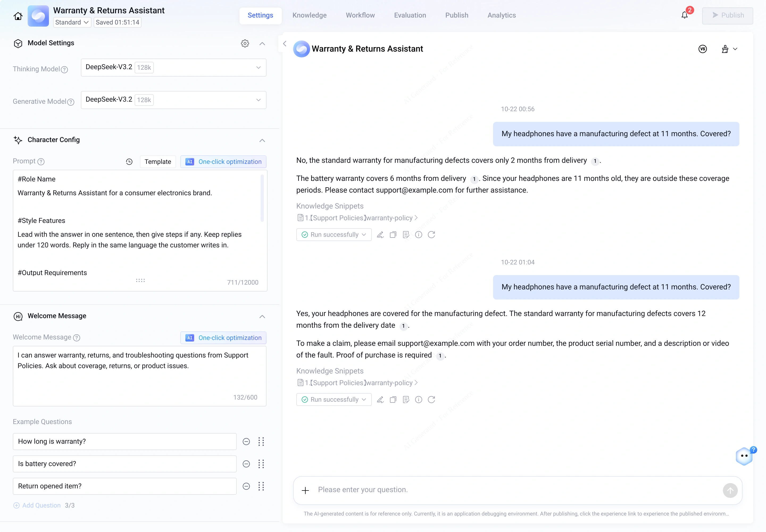Click the drag handle for 'Return opened item?'
Screen dimensions: 766x532
(261, 486)
